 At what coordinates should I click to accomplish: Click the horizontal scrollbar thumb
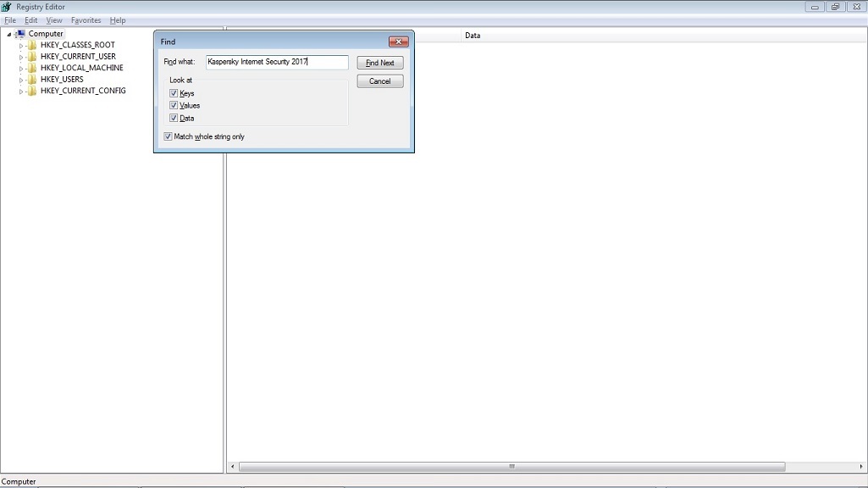coord(512,467)
